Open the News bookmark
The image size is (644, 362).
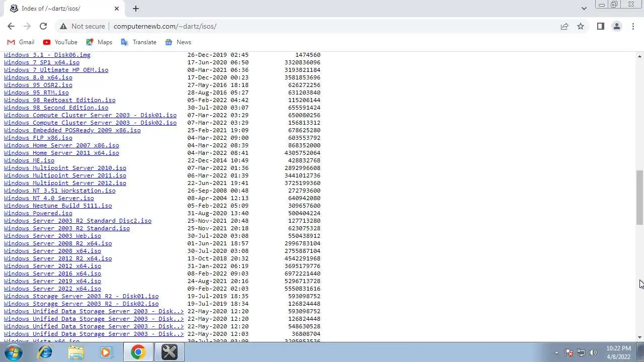[178, 42]
